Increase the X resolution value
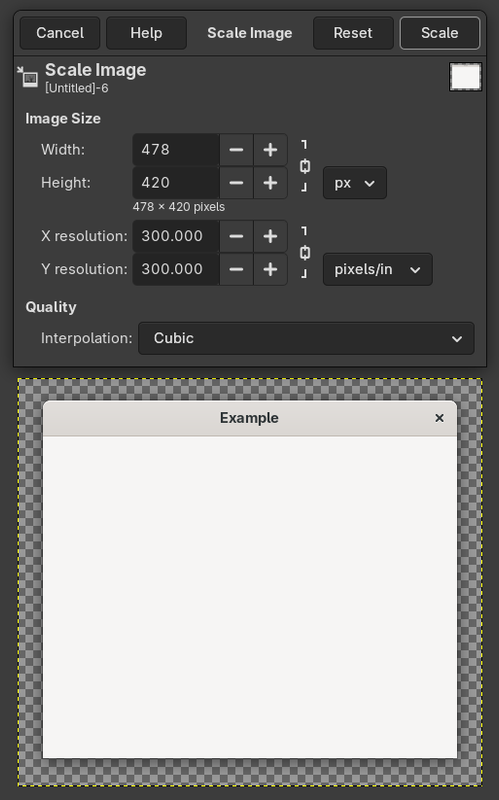The width and height of the screenshot is (499, 800). click(x=270, y=236)
